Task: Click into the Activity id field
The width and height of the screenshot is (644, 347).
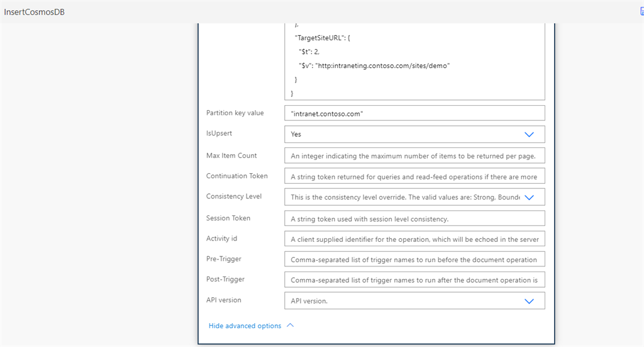Action: pyautogui.click(x=414, y=239)
